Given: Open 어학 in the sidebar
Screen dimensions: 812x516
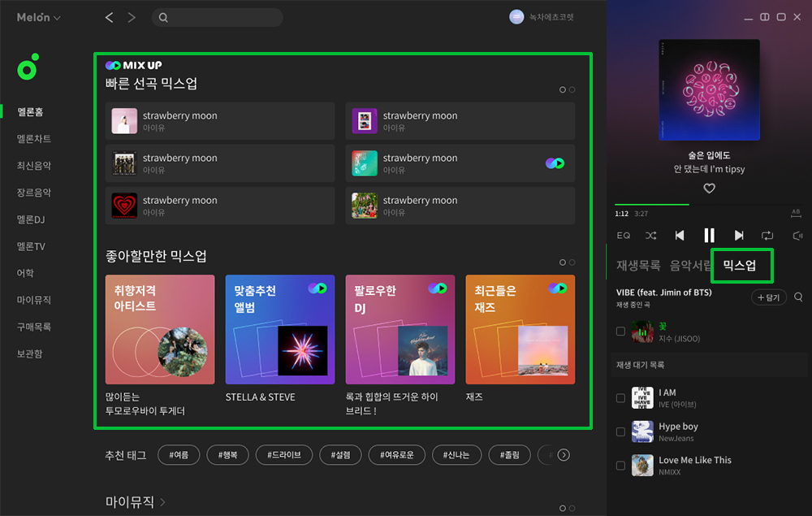Looking at the screenshot, I should 25,273.
